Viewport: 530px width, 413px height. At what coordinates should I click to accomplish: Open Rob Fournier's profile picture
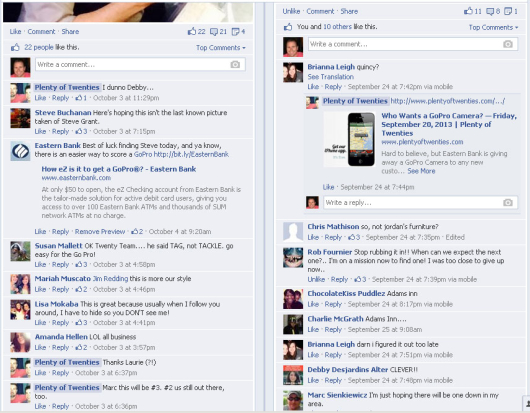[293, 258]
